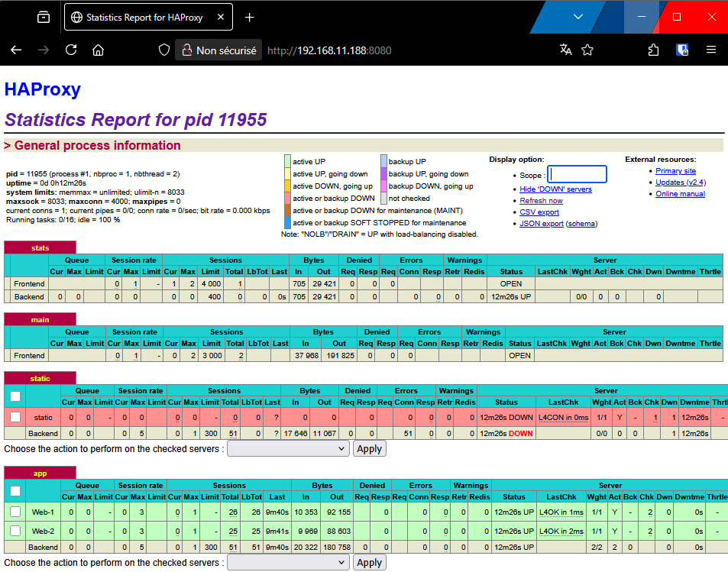Screen dimensions: 728x572
Task: Close the Statistics Report for HAProxy tab
Action: 221,17
